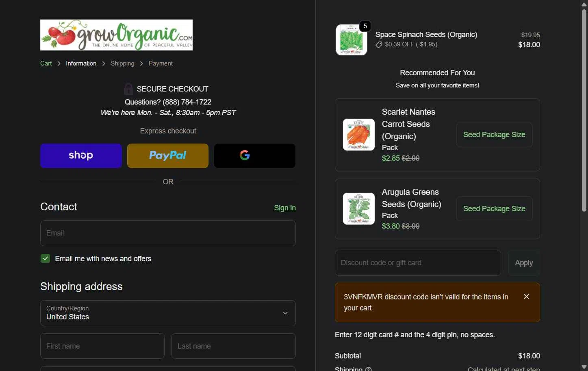This screenshot has width=588, height=371.
Task: Apply the discount code
Action: point(524,263)
